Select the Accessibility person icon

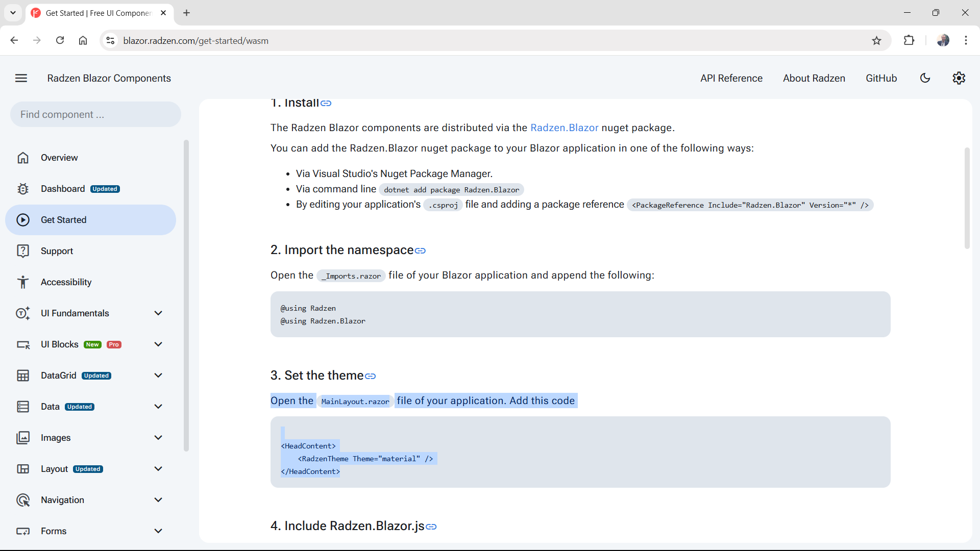click(x=23, y=282)
